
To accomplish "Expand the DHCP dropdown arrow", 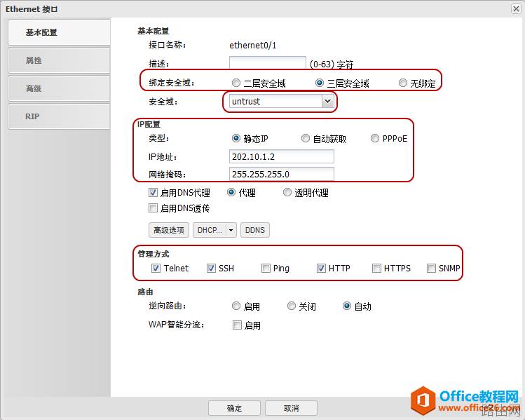I will click(x=231, y=230).
